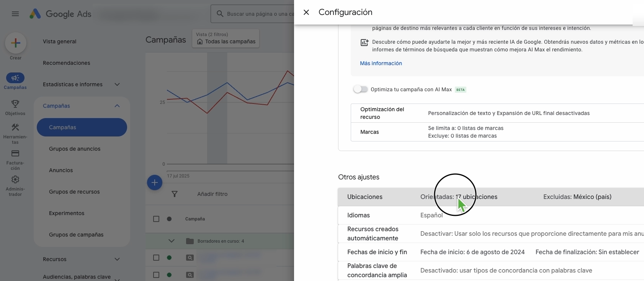
Task: Open the Campañas megaphone icon in sidebar
Action: [15, 78]
